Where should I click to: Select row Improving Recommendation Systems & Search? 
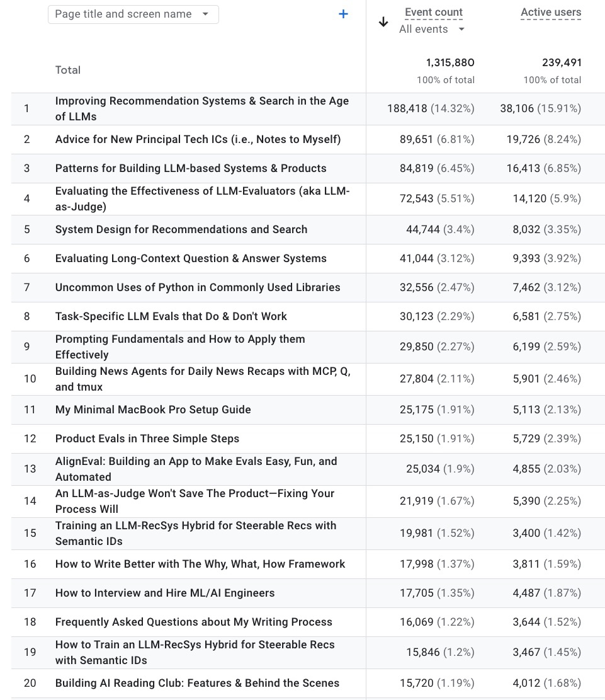201,108
